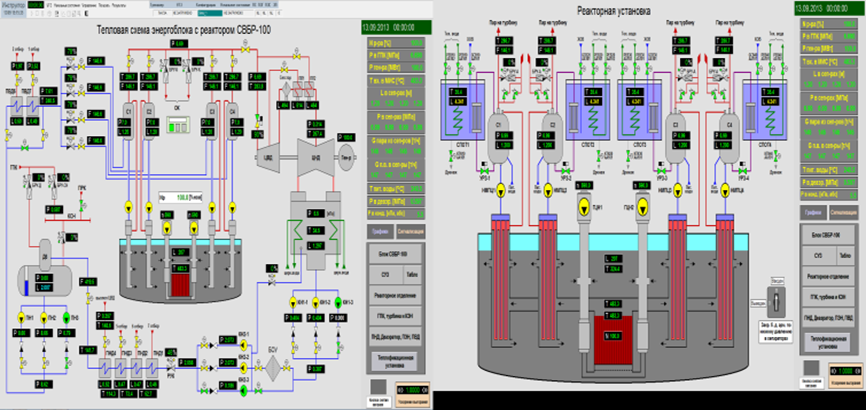Open Реакторное отделение from right navigation panel
Screen dimensions: 866x410
826,275
